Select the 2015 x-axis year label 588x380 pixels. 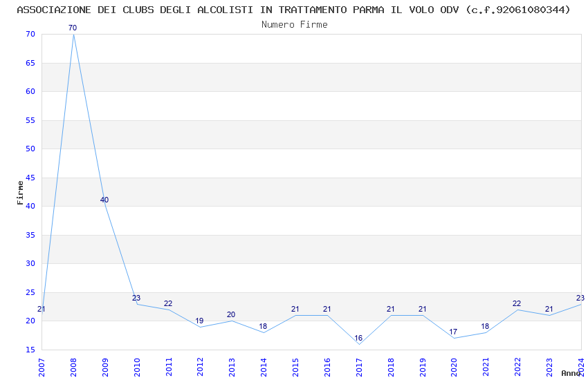tap(295, 368)
